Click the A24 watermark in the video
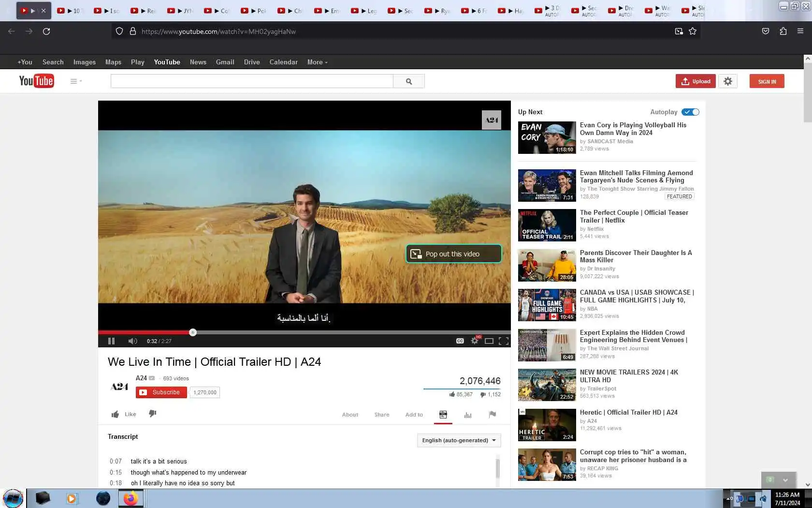This screenshot has width=812, height=508. (492, 120)
